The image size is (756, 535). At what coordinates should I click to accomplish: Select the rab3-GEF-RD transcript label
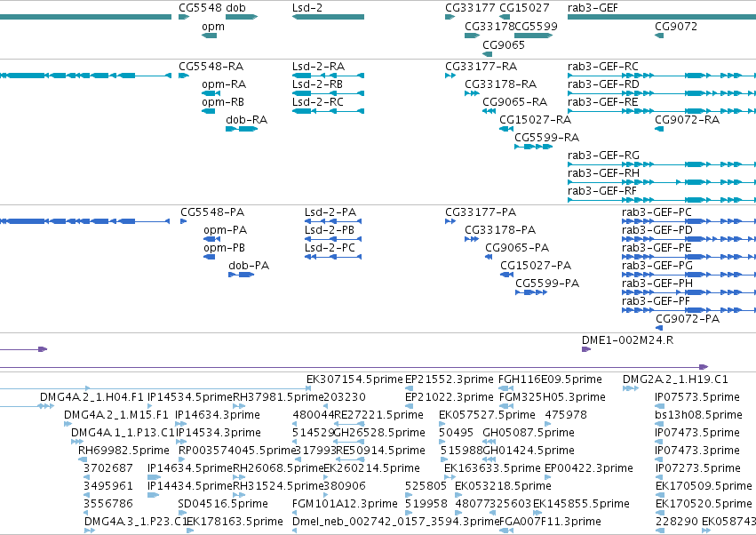click(x=603, y=84)
